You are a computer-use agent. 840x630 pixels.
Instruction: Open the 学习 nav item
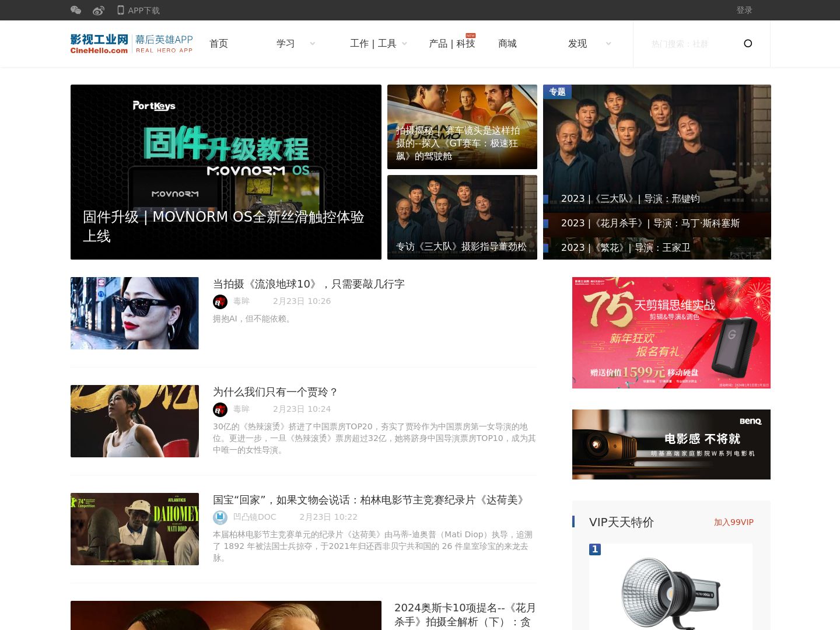click(x=286, y=44)
